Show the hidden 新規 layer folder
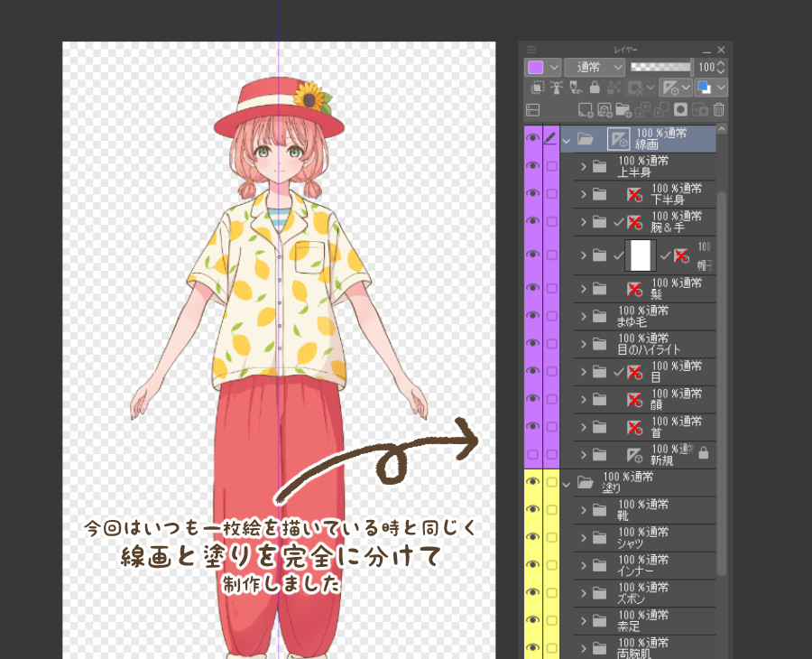Viewport: 812px width, 659px height. click(532, 455)
